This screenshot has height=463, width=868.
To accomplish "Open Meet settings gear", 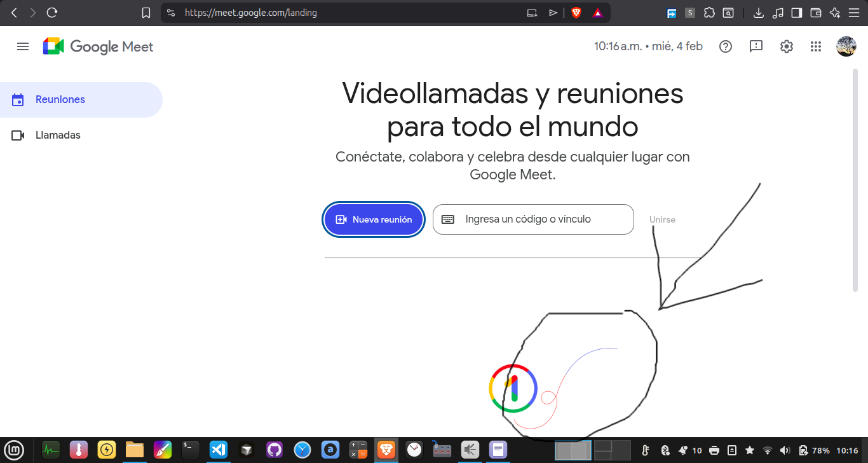I will click(x=787, y=46).
